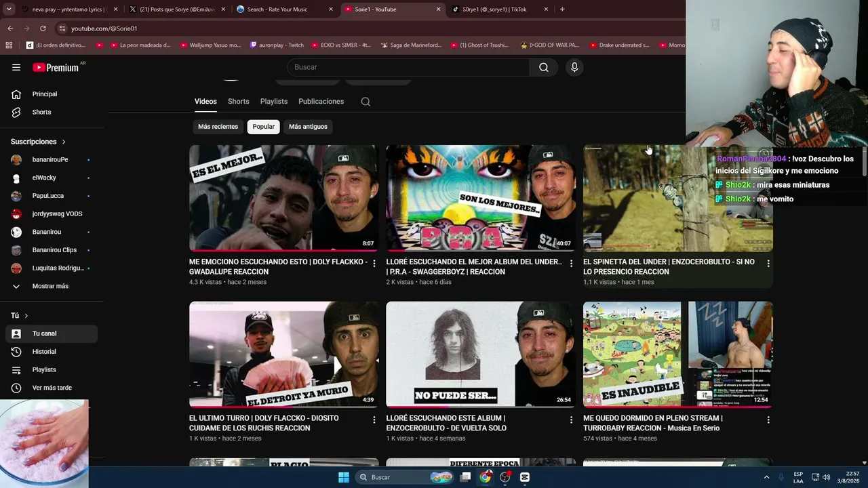The image size is (868, 488).
Task: Switch to the Posts que Sorye X tab
Action: [176, 9]
